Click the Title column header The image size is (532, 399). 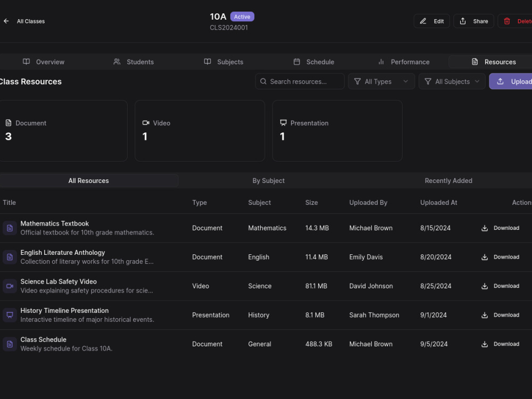click(x=9, y=203)
